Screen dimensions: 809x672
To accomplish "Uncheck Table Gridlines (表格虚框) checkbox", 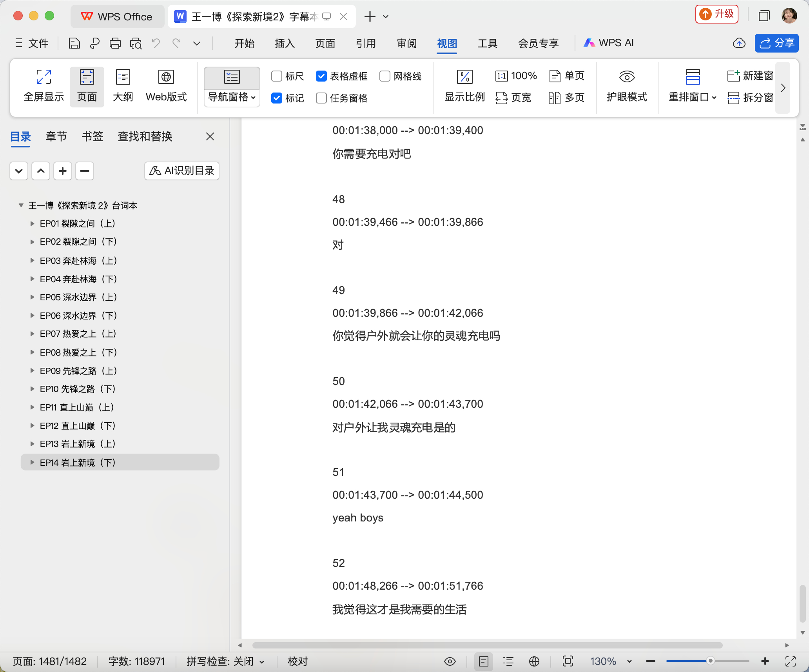I will pyautogui.click(x=321, y=76).
